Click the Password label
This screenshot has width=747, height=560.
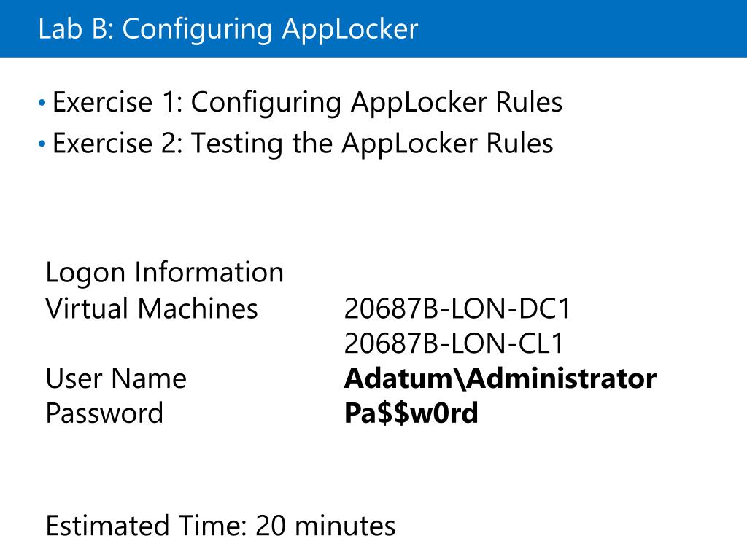pos(104,413)
